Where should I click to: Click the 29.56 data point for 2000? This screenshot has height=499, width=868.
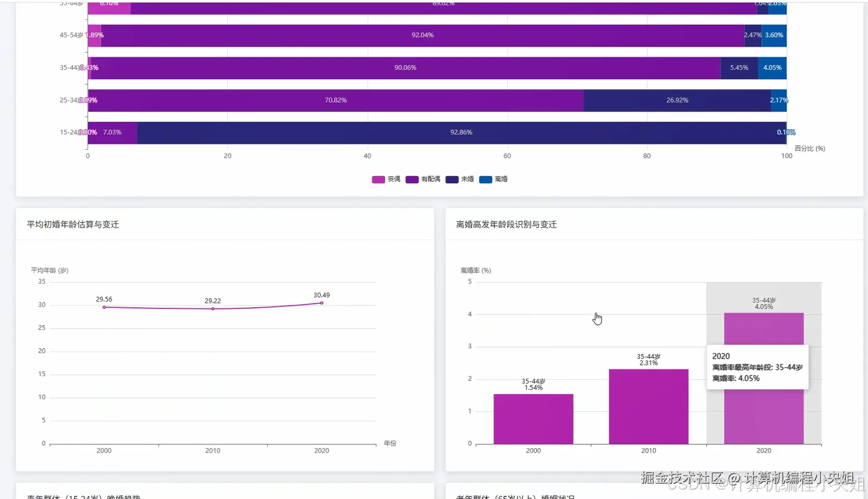104,307
